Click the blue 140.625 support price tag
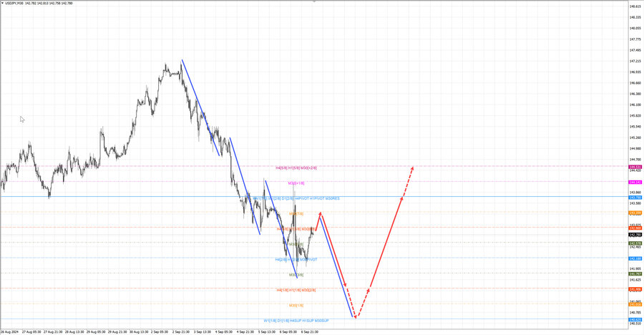Screen dimensions: 644x335 tap(635, 319)
